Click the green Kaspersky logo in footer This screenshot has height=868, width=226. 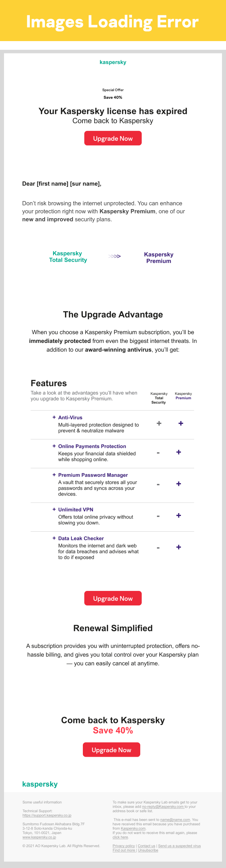click(40, 784)
